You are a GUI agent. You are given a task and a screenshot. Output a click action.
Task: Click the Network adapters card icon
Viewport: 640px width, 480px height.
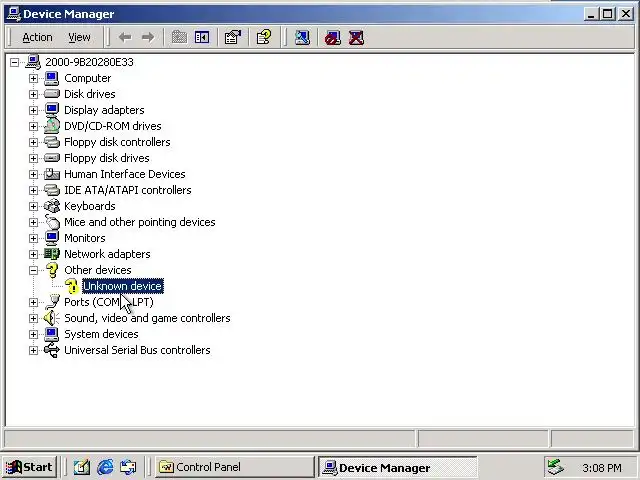tap(52, 254)
